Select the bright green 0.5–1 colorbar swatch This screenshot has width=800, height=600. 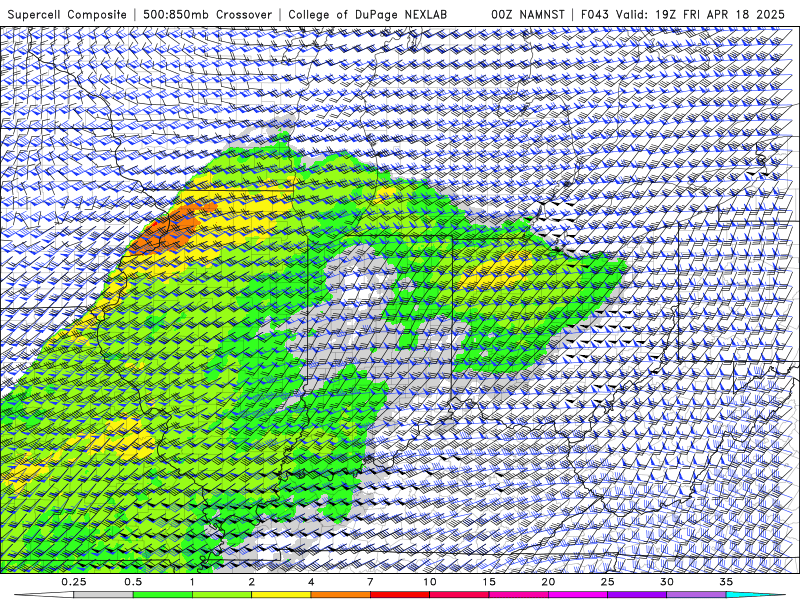coord(162,595)
